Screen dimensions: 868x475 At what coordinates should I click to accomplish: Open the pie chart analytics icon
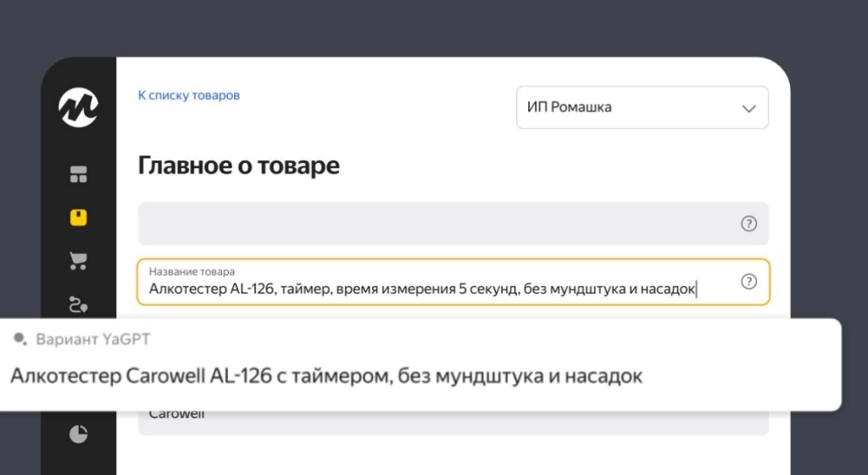[x=78, y=434]
